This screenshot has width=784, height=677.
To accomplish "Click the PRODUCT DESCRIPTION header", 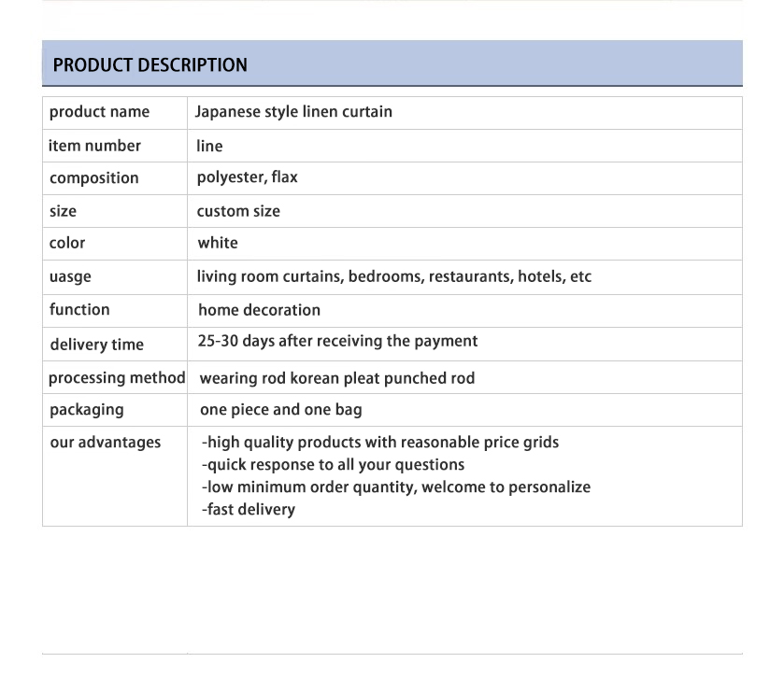I will coord(150,65).
